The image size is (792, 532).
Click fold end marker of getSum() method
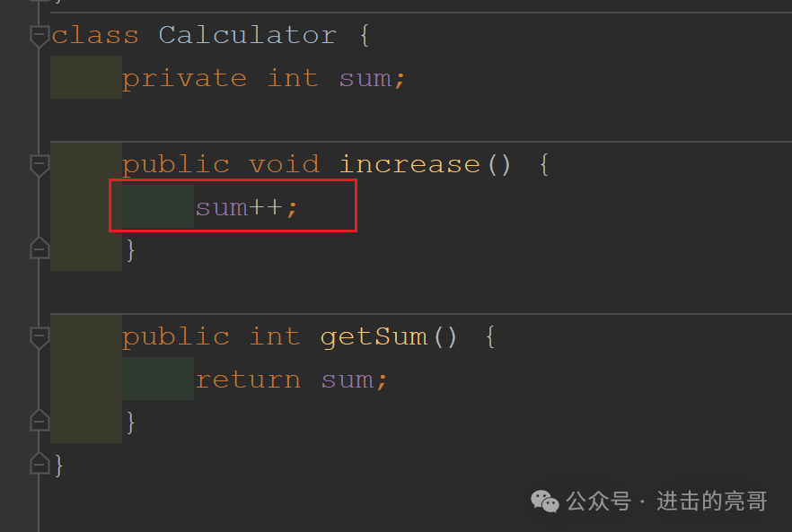(40, 420)
